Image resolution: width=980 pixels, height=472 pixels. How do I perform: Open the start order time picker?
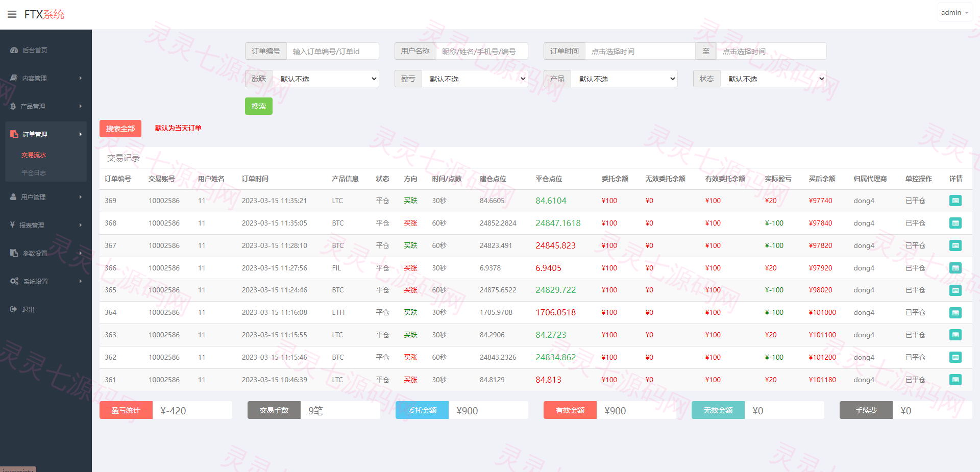coord(641,51)
